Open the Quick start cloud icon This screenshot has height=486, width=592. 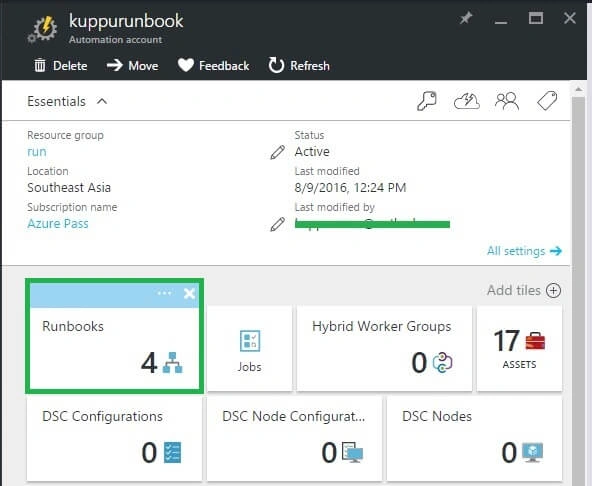[467, 101]
